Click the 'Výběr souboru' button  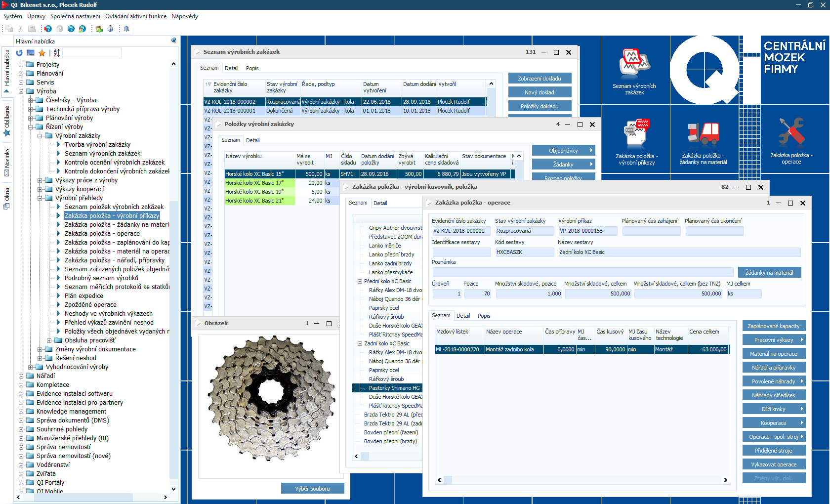[312, 489]
